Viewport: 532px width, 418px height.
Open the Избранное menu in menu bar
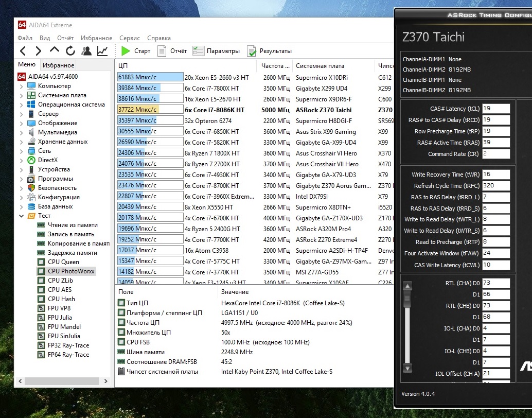click(x=96, y=38)
